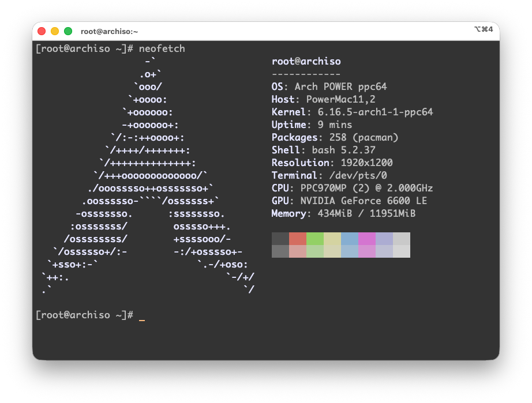Select the blue swatch in the color palette
Viewport: 532px width, 403px height.
pyautogui.click(x=349, y=238)
